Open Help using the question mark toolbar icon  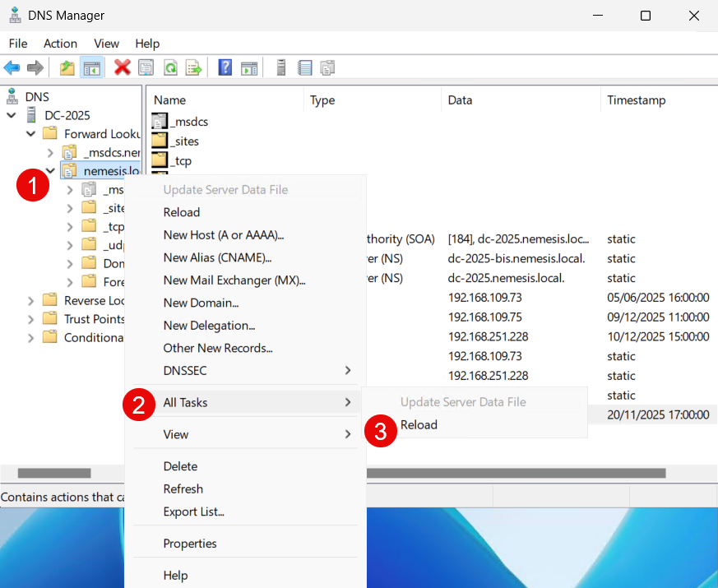(x=225, y=67)
